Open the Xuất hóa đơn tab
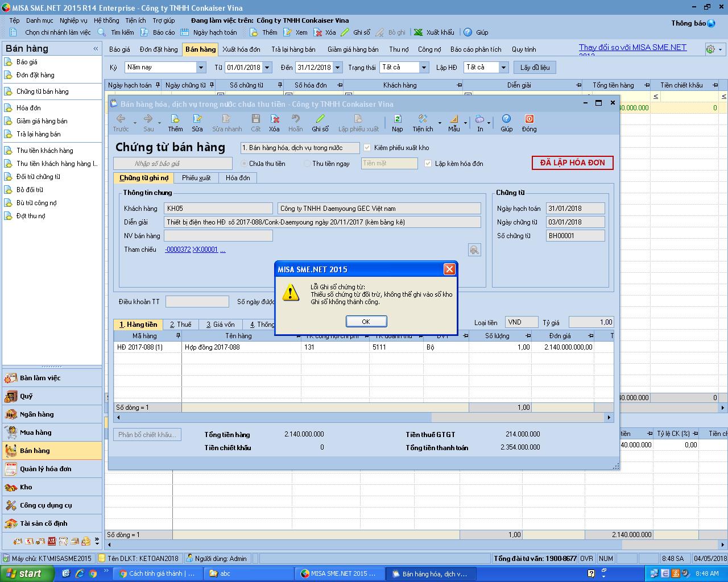Screen dimensions: 728x582 point(241,49)
